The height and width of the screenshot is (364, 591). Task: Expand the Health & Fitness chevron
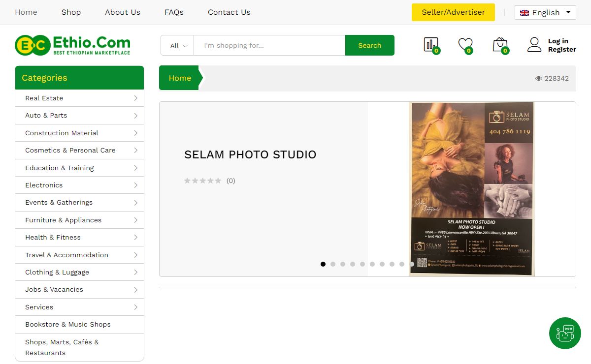point(135,237)
